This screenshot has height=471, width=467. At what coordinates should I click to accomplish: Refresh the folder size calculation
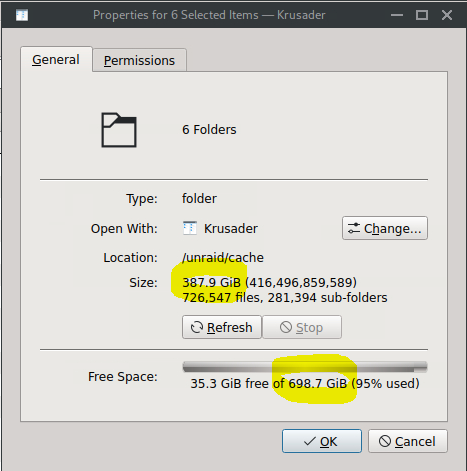[x=222, y=327]
